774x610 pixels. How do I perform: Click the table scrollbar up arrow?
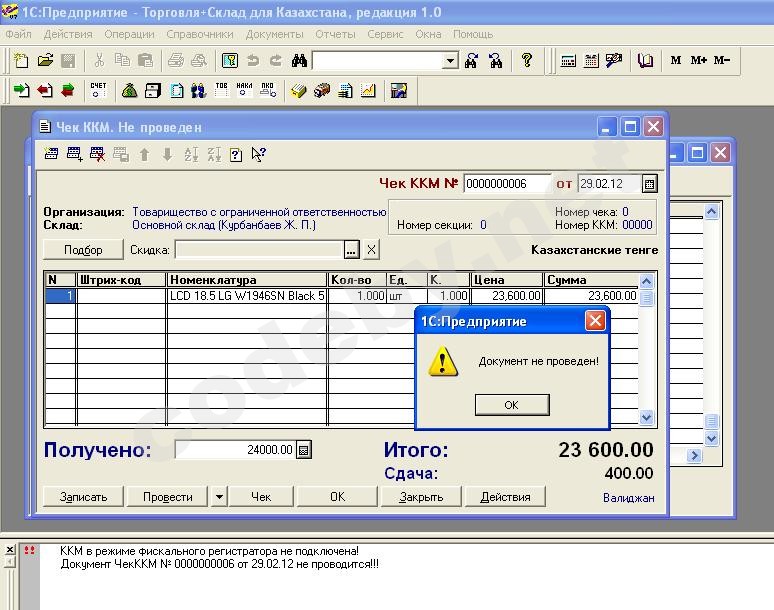(x=646, y=282)
